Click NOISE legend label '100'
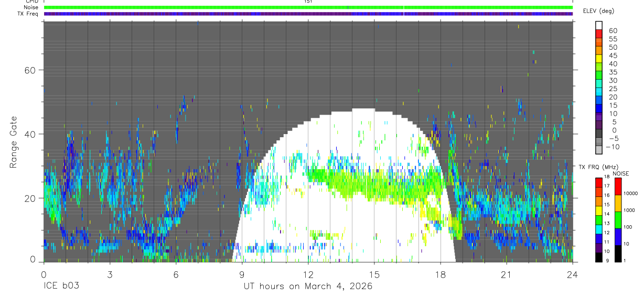The height and width of the screenshot is (297, 644). [627, 227]
